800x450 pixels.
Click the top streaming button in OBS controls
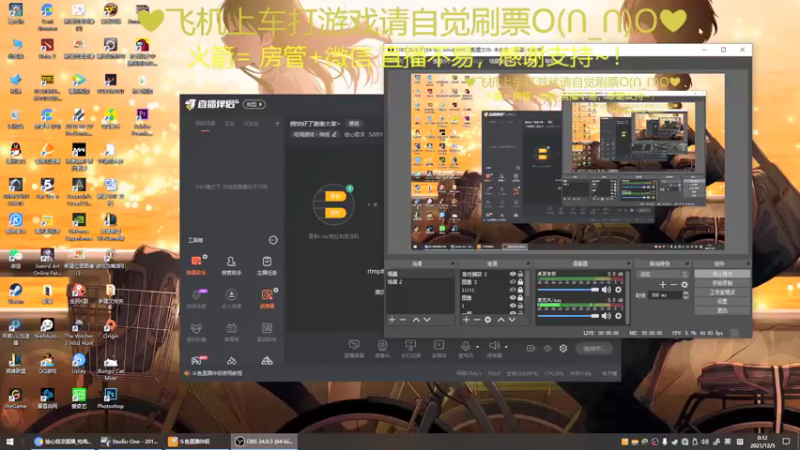[722, 274]
